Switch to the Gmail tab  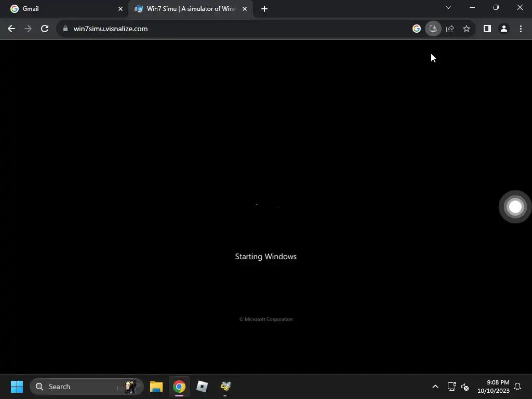tap(64, 9)
